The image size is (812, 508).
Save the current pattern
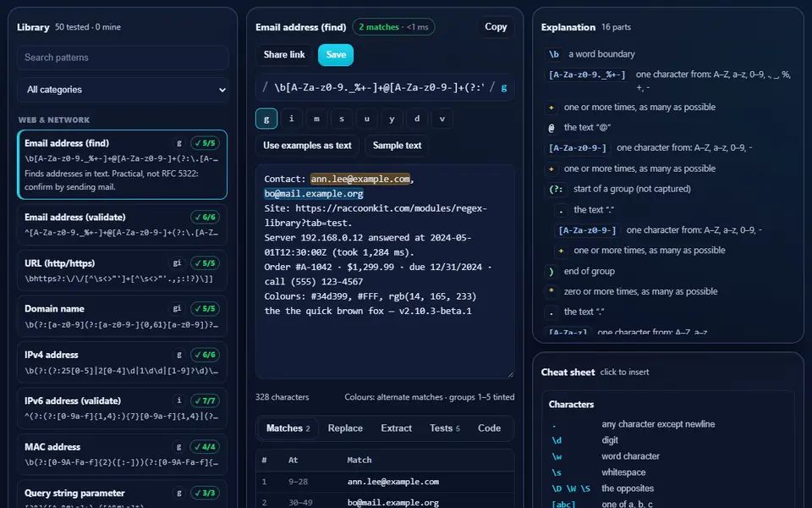pyautogui.click(x=336, y=55)
